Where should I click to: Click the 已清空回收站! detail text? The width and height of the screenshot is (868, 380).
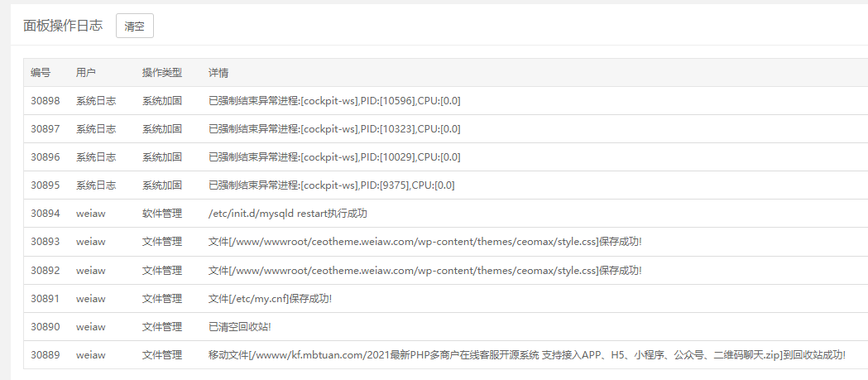click(x=240, y=327)
